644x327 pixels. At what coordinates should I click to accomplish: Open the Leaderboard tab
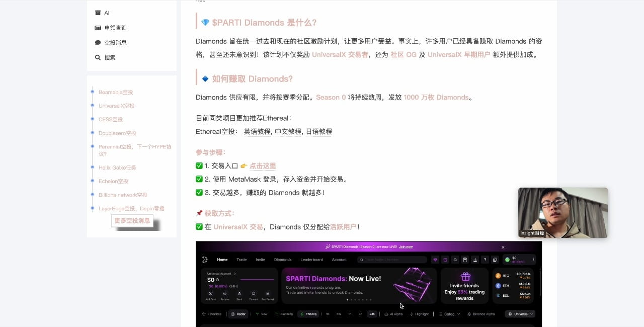pyautogui.click(x=311, y=260)
